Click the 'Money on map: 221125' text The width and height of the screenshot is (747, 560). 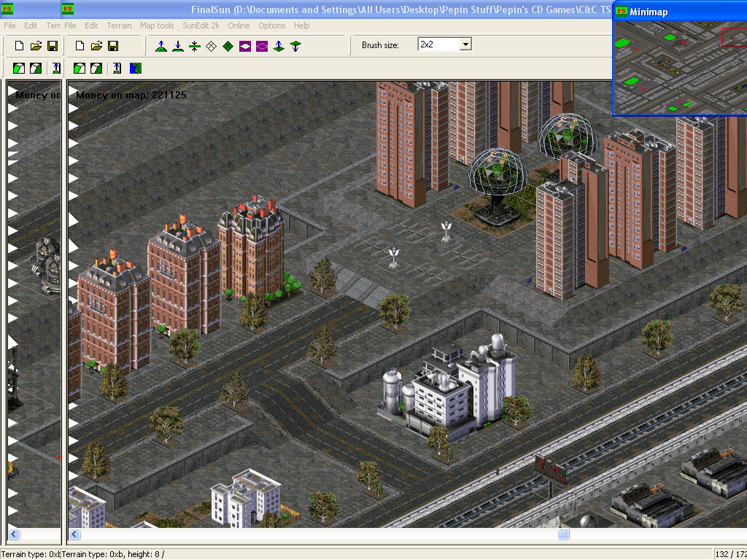[131, 95]
